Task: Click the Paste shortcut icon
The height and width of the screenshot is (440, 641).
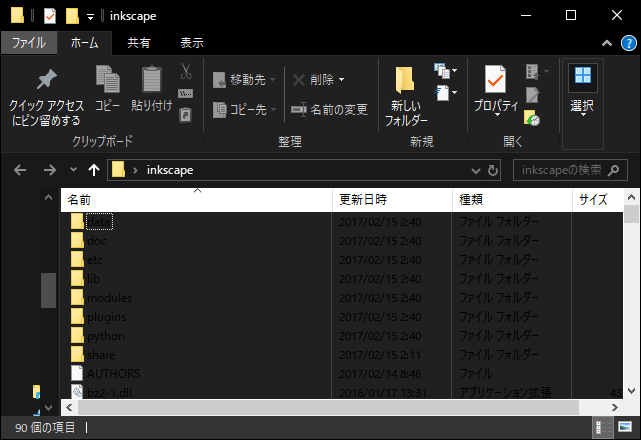Action: click(186, 114)
